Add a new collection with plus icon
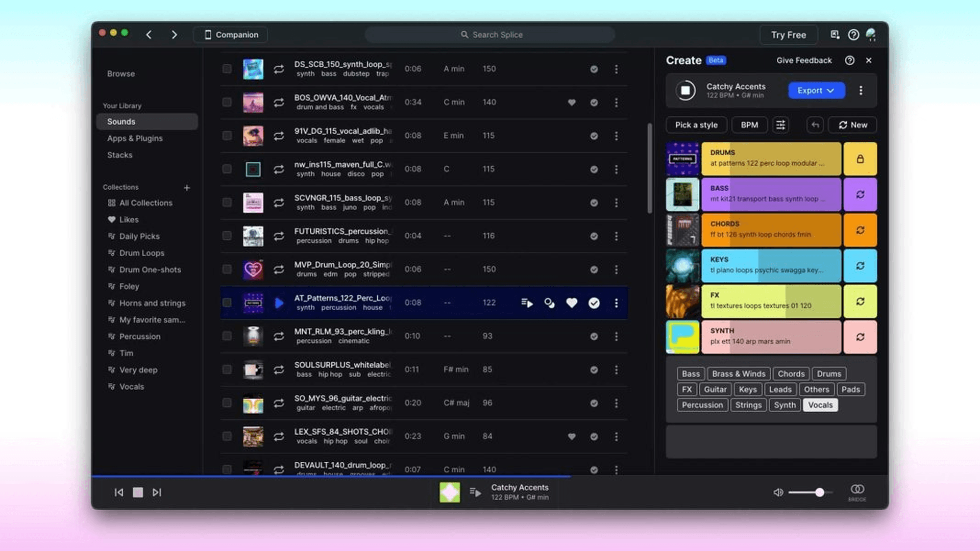Viewport: 980px width, 551px height. 187,188
